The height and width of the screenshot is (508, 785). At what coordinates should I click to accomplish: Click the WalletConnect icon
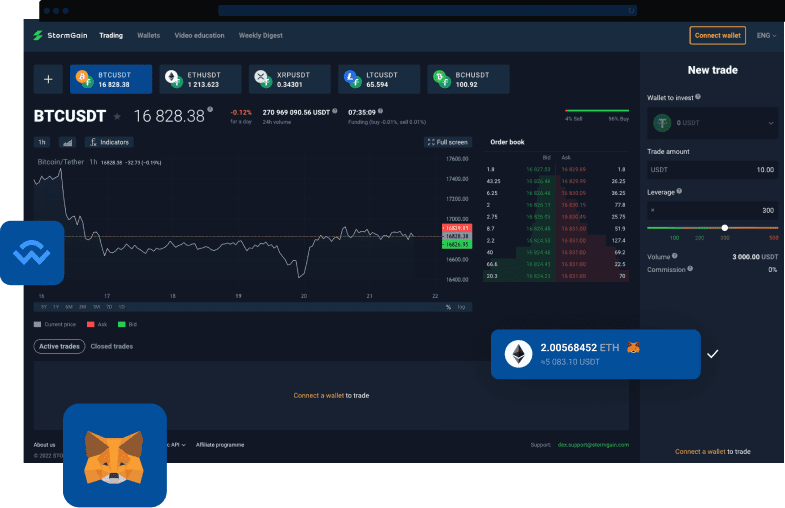coord(32,253)
